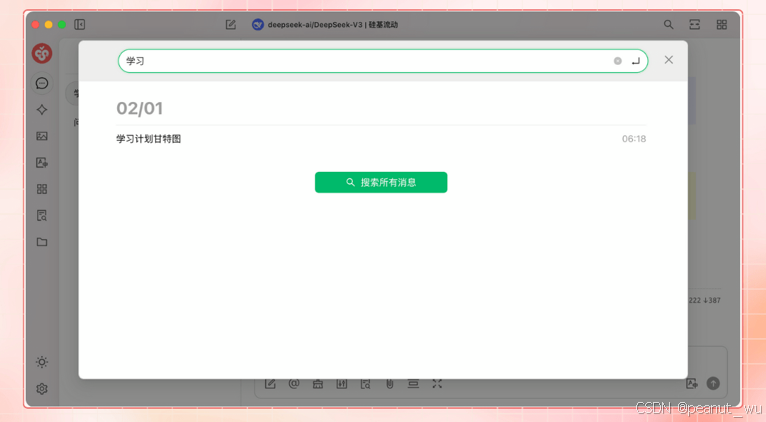Screen dimensions: 766x422
Task: Click the magnifier search icon in title bar
Action: (668, 24)
